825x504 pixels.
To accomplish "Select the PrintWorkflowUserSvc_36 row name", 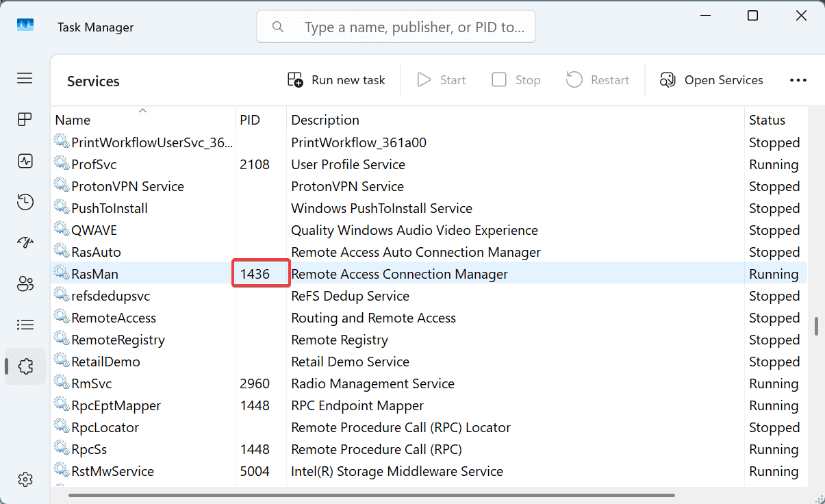I will (152, 142).
